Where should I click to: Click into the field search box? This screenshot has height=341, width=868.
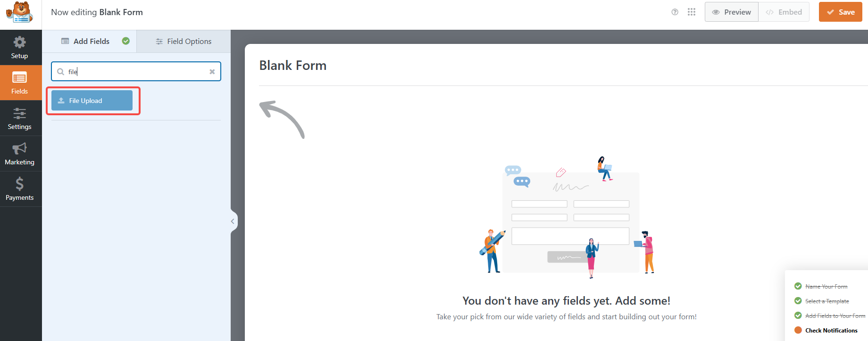coord(137,72)
